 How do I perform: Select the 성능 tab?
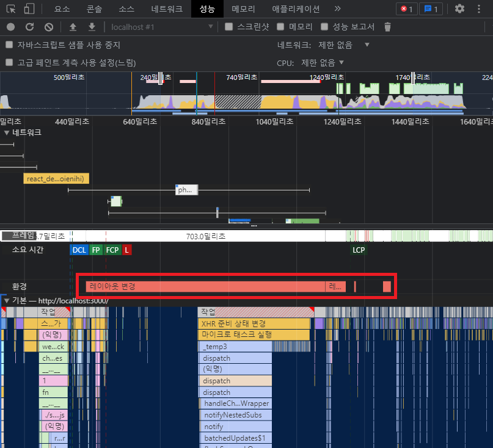pos(207,9)
